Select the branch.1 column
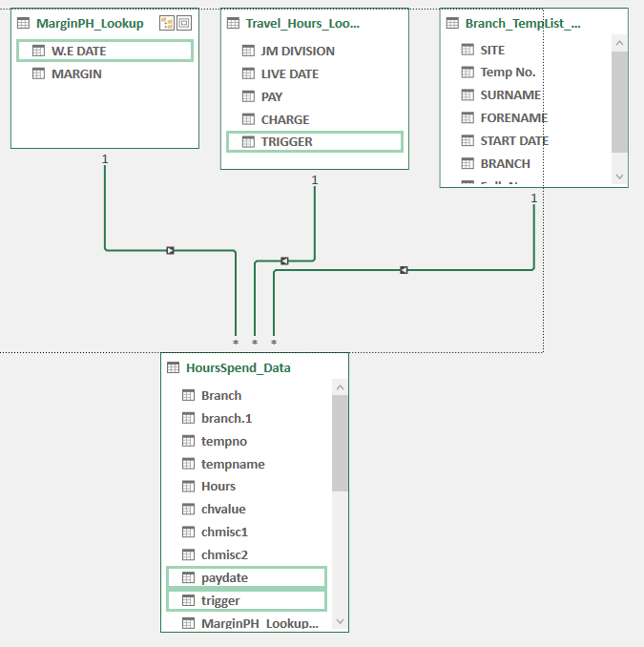 pyautogui.click(x=247, y=418)
